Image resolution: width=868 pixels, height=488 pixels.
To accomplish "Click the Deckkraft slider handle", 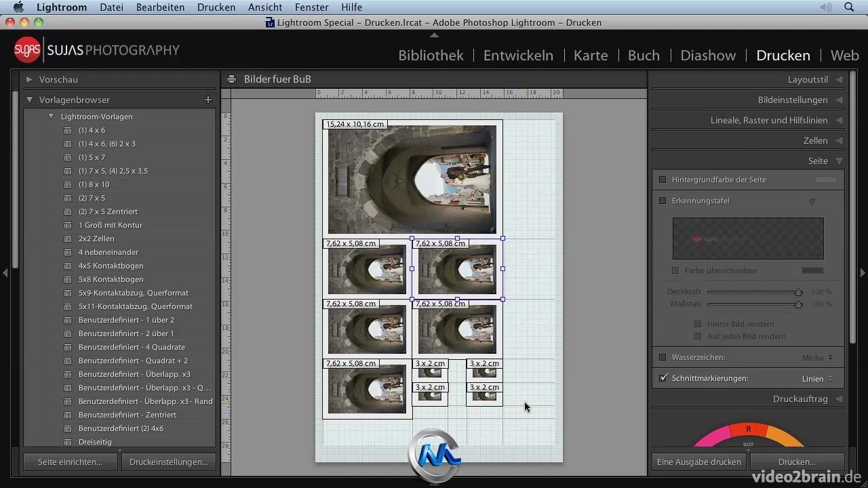I will [x=798, y=292].
